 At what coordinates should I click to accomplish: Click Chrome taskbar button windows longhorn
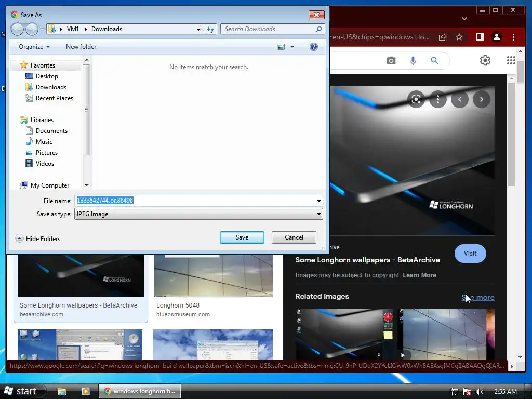click(x=140, y=391)
